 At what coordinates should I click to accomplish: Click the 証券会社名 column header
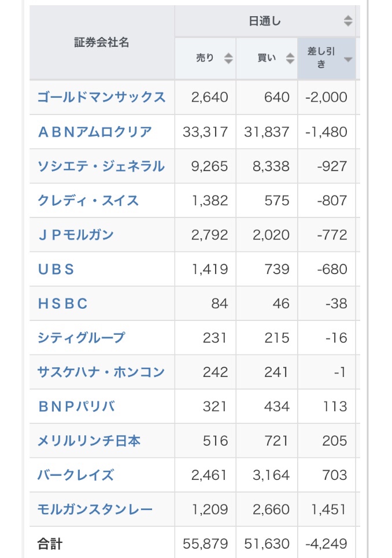click(x=102, y=42)
